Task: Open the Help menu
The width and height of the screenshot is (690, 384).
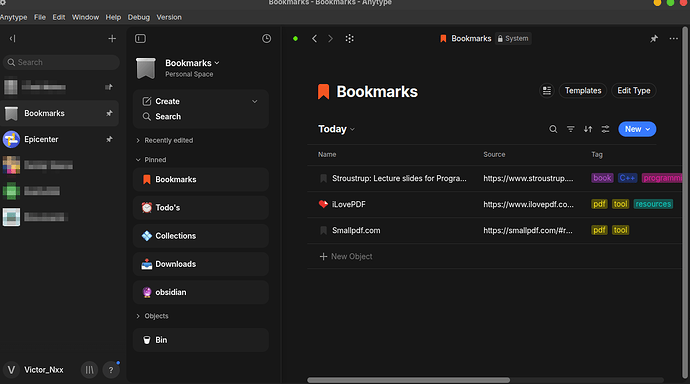Action: pos(113,17)
